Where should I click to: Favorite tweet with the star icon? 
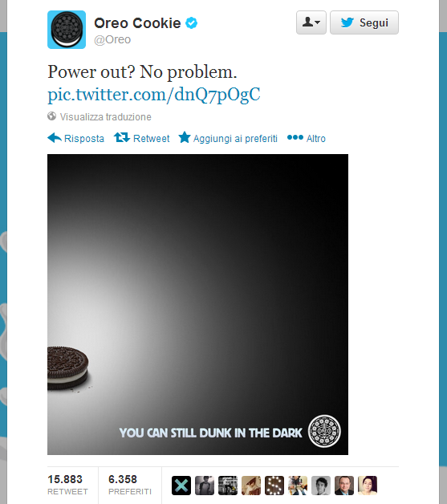click(x=185, y=137)
